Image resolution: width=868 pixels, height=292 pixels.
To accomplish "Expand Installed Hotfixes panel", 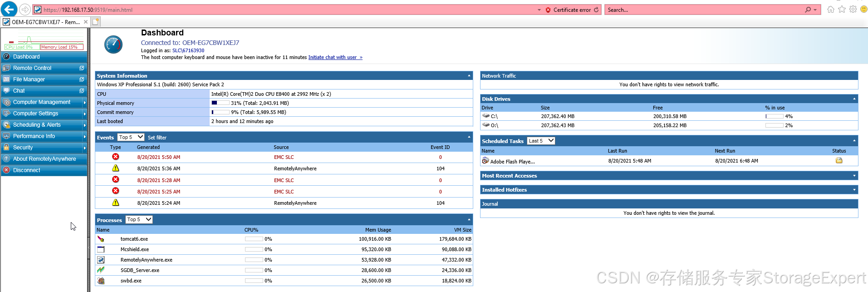I will (x=854, y=190).
